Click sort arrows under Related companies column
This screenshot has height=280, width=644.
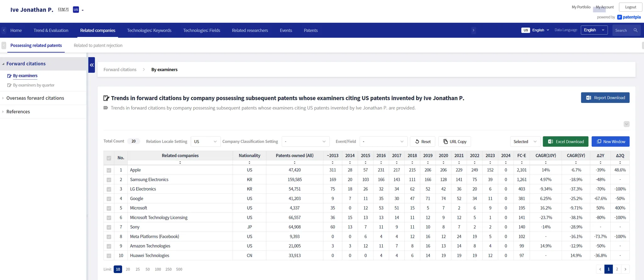180,163
